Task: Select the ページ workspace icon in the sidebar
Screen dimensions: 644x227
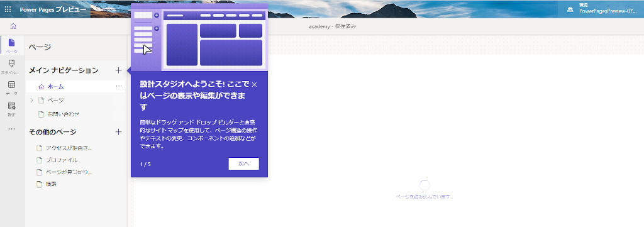Action: (11, 45)
